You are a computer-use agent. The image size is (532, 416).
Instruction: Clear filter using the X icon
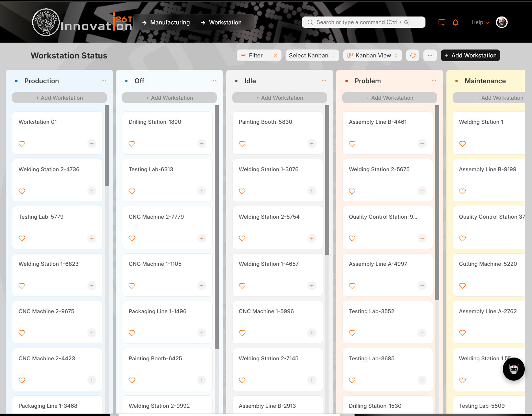click(275, 55)
